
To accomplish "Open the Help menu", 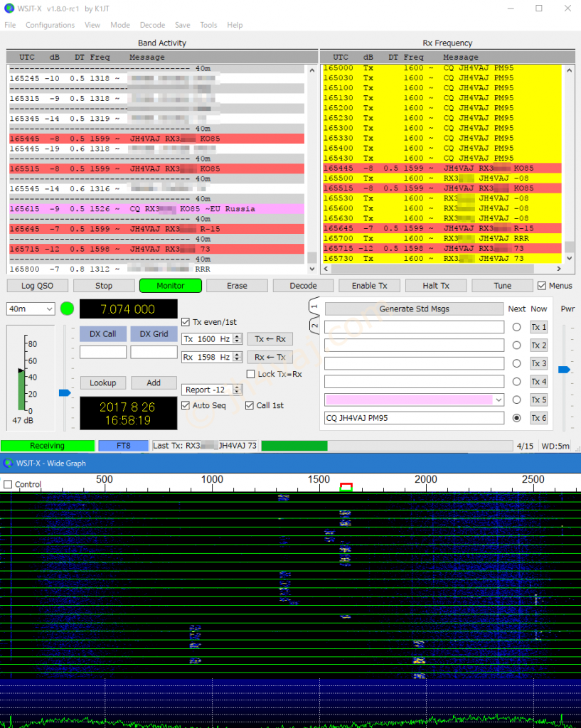I will pos(235,25).
